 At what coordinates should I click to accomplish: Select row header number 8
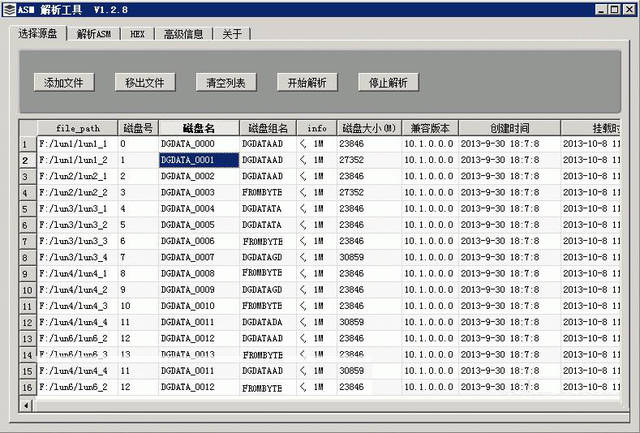point(28,258)
